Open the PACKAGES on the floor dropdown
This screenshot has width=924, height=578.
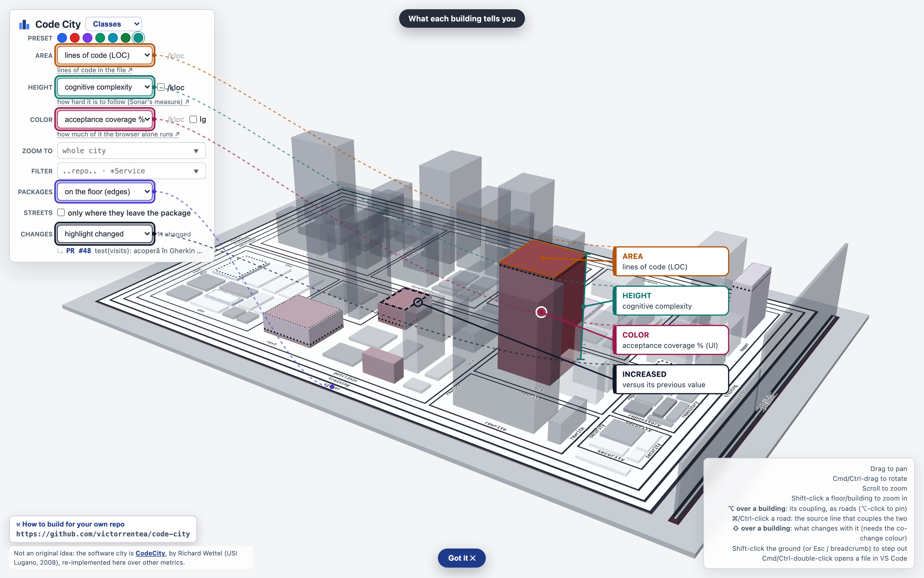point(105,192)
